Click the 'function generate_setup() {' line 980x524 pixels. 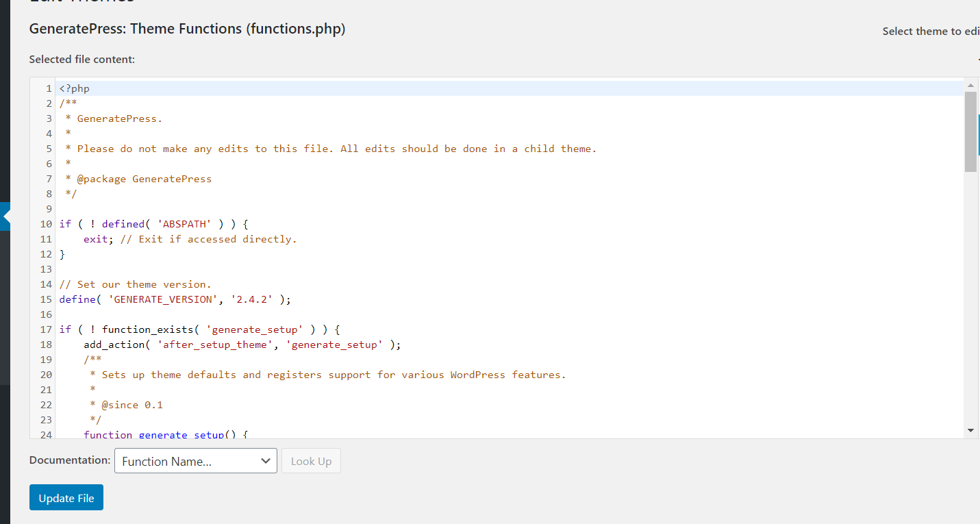point(166,434)
